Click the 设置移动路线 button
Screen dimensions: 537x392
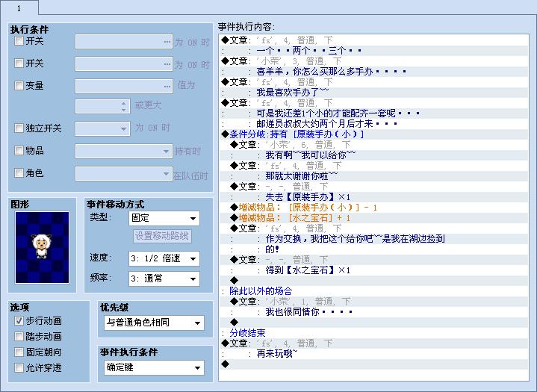coord(162,236)
